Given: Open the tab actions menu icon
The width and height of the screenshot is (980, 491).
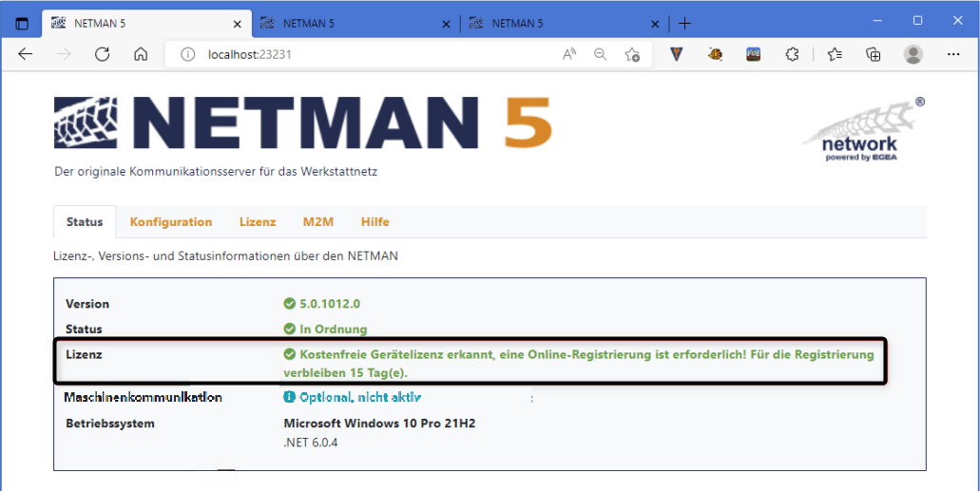Looking at the screenshot, I should 22,24.
